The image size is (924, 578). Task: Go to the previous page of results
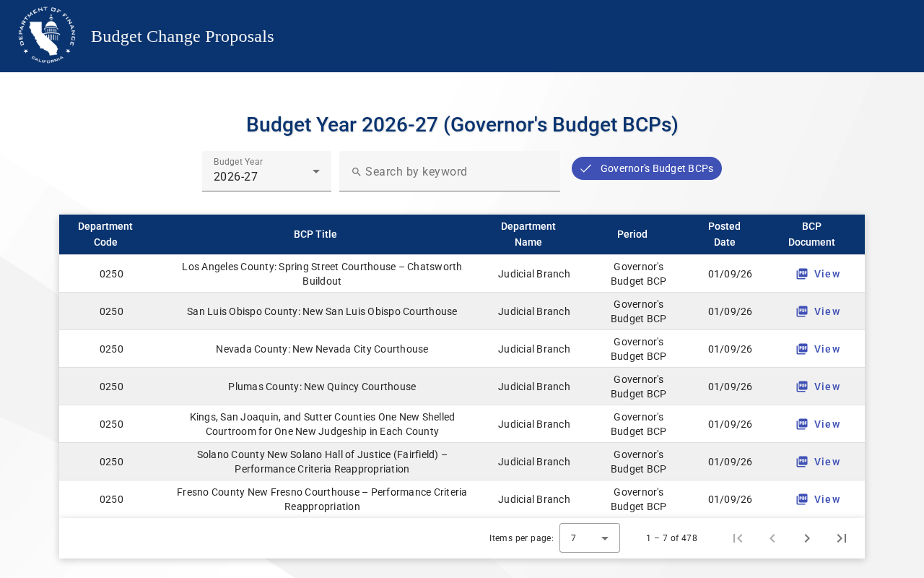(772, 538)
